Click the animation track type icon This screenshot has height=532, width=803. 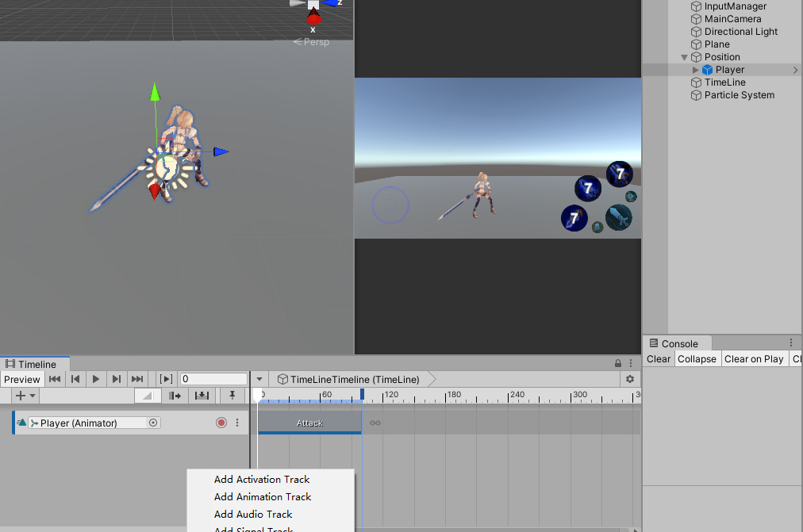pos(21,423)
